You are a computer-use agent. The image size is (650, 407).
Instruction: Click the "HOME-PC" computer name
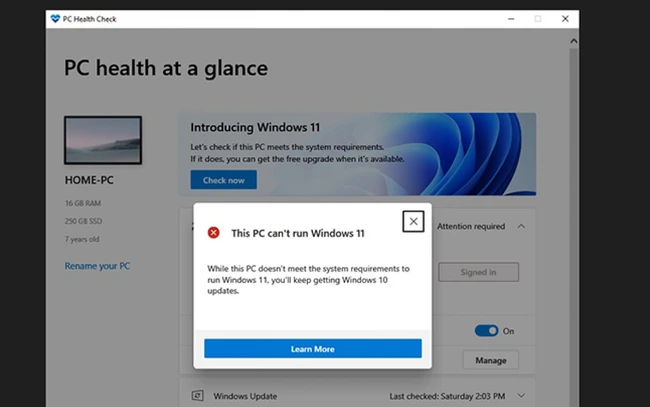tap(89, 180)
